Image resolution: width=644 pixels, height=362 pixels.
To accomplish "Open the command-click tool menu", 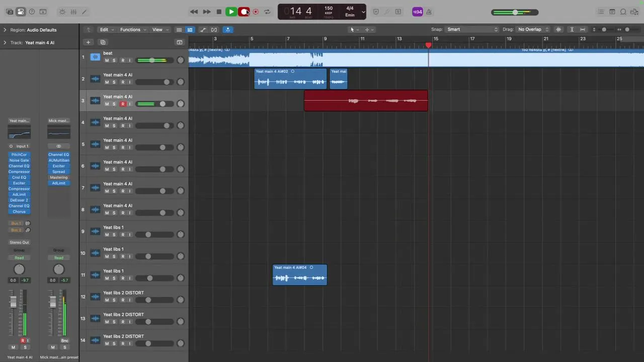I will (x=369, y=30).
